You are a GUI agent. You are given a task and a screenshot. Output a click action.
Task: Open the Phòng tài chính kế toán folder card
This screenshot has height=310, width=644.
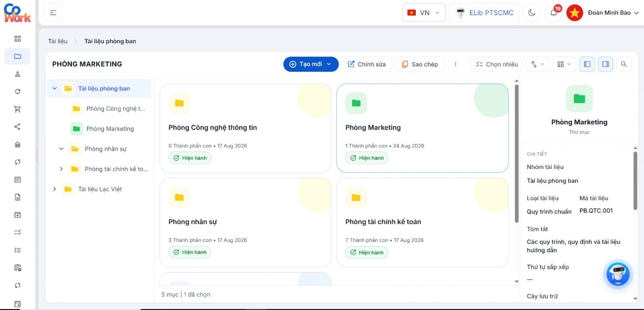click(422, 222)
